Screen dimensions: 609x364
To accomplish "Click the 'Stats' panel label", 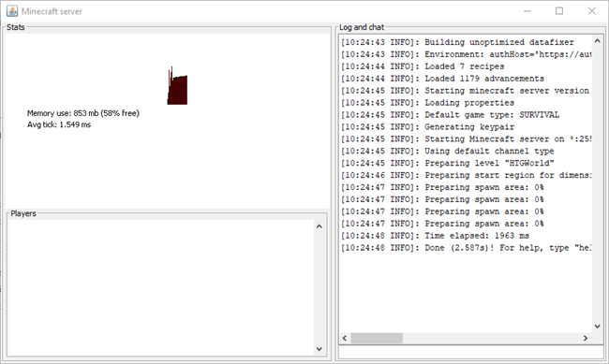I will tap(16, 27).
